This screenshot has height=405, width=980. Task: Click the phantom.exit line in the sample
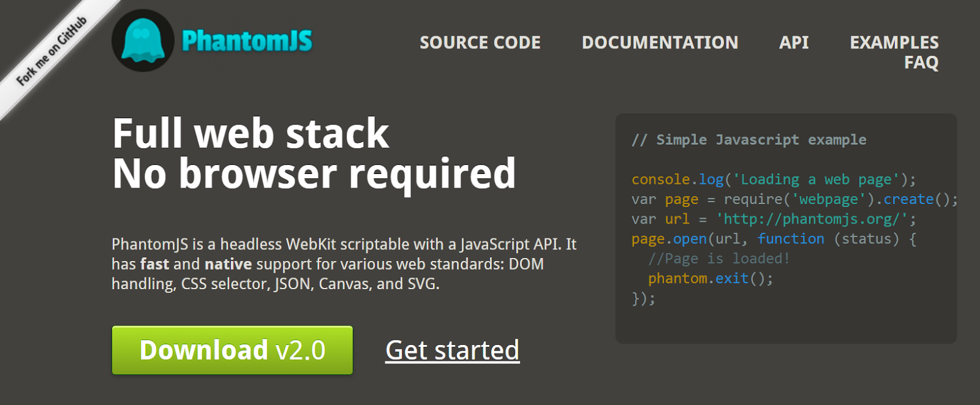pyautogui.click(x=710, y=278)
